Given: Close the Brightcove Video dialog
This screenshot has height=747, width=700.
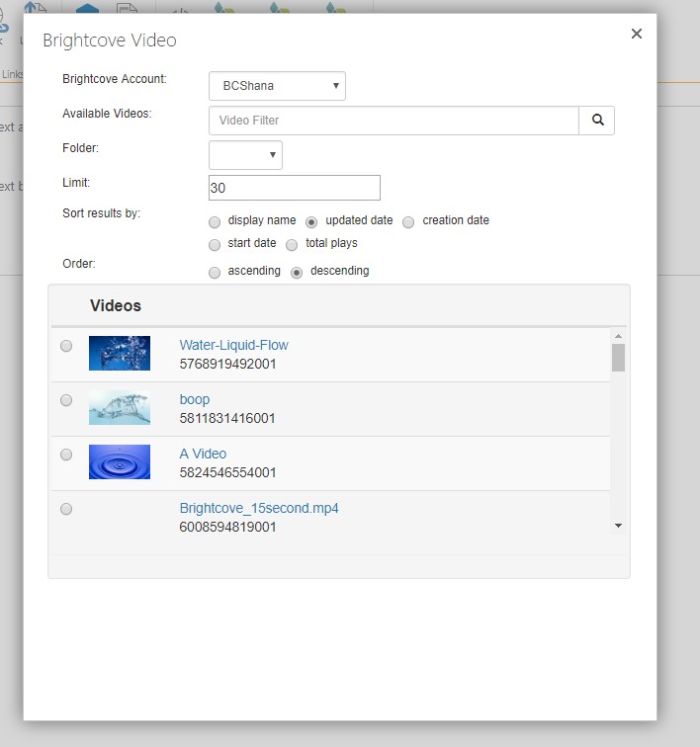Looking at the screenshot, I should click(636, 34).
